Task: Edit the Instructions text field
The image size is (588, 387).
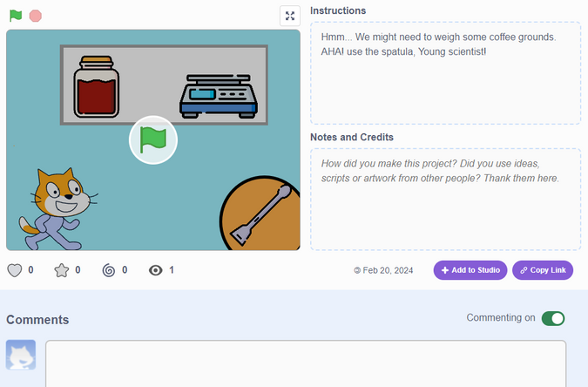Action: tap(445, 73)
